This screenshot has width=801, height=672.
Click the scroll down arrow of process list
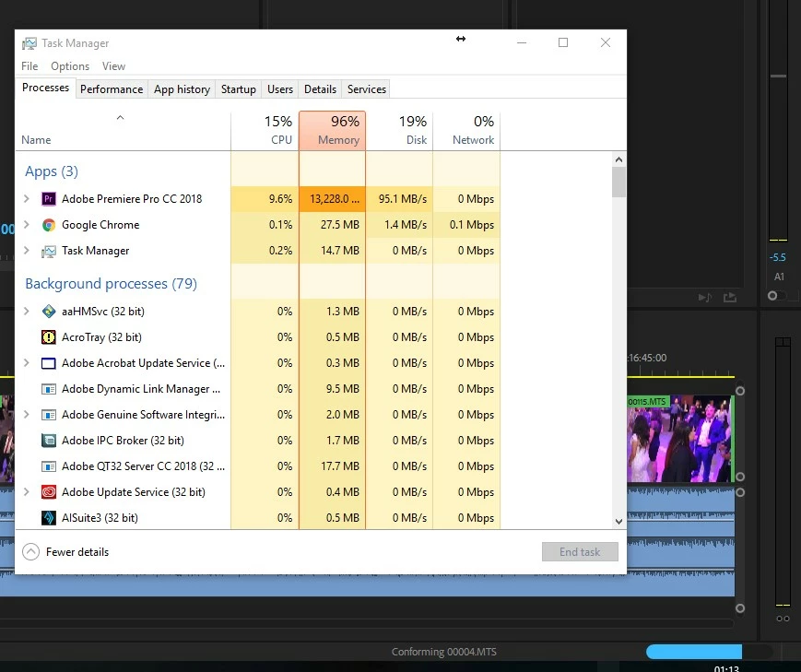(x=618, y=522)
